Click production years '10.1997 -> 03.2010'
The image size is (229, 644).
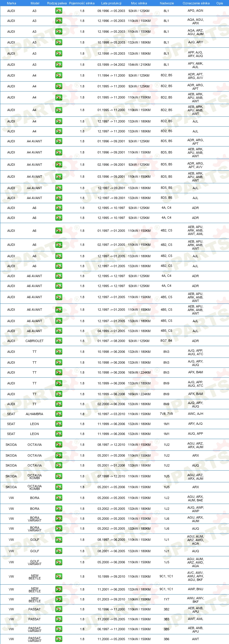pyautogui.click(x=111, y=414)
